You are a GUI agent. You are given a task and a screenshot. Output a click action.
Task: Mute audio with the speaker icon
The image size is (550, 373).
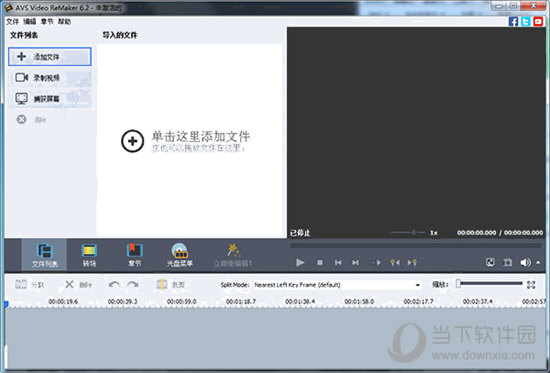[525, 262]
